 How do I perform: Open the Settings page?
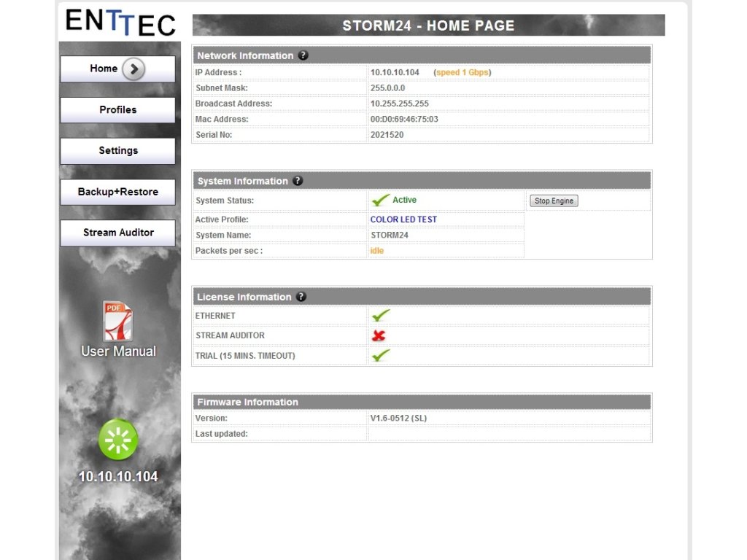coord(117,151)
